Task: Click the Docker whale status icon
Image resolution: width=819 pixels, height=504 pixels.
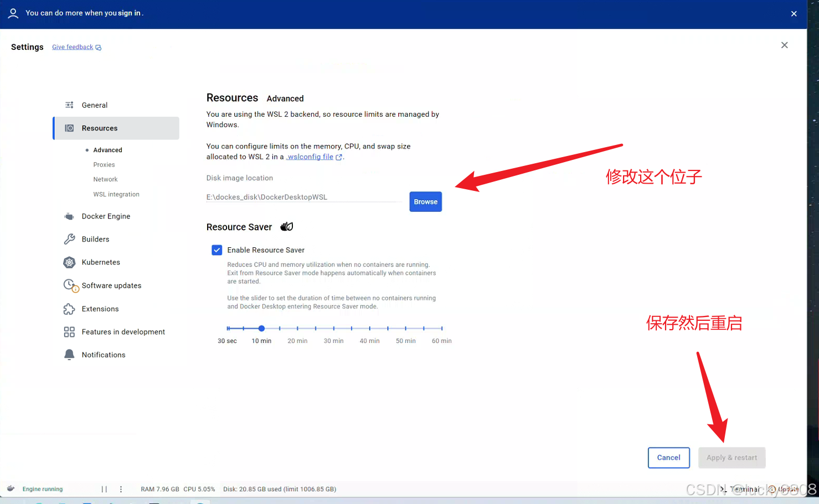Action: click(11, 489)
